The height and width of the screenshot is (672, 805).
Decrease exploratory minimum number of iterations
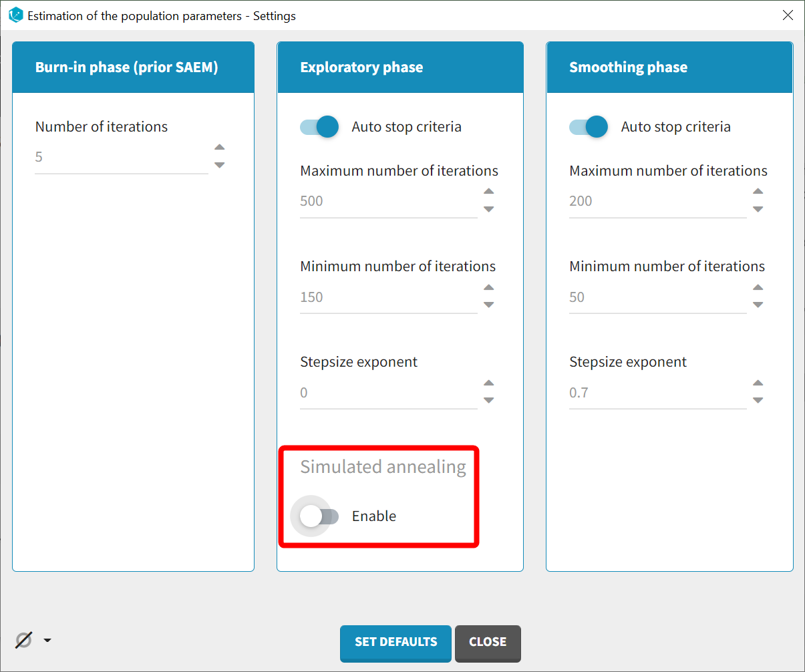489,305
